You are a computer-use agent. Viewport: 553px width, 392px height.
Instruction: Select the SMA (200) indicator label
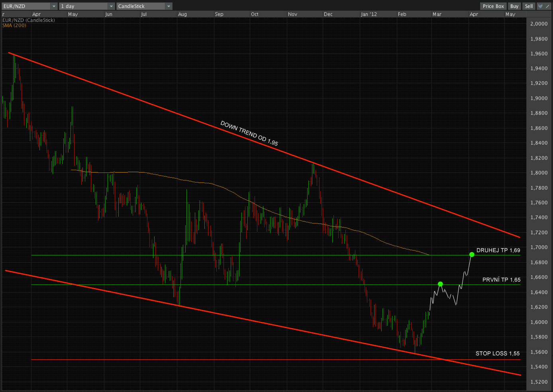point(14,25)
